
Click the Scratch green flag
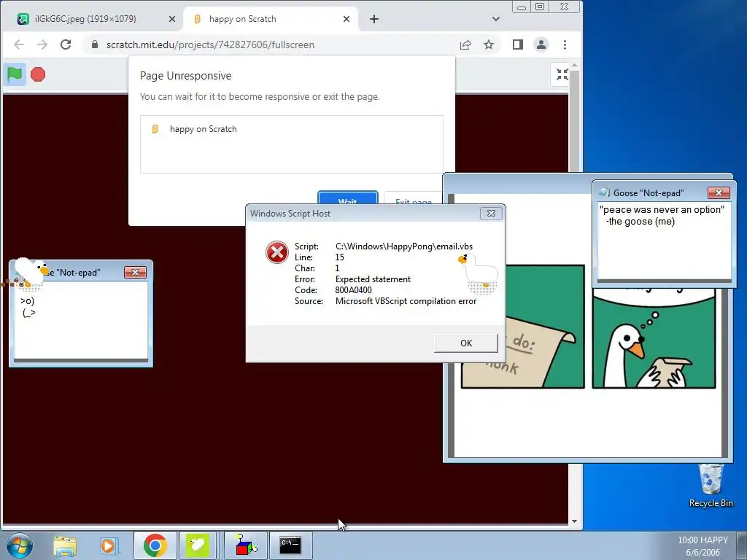pyautogui.click(x=15, y=74)
